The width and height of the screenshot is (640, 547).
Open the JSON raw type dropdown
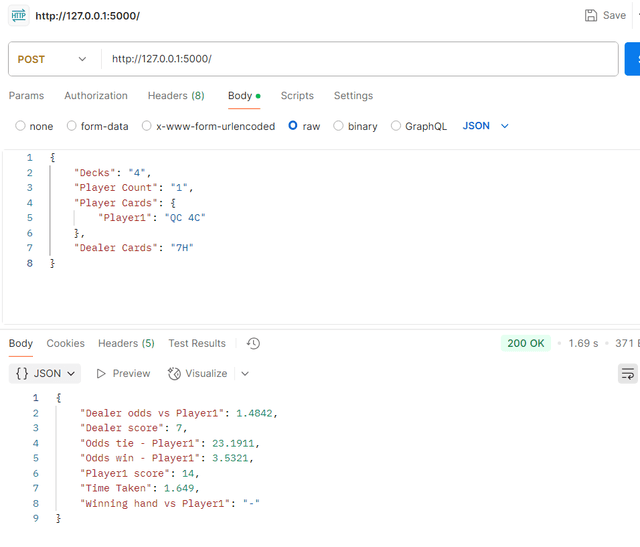pos(485,126)
